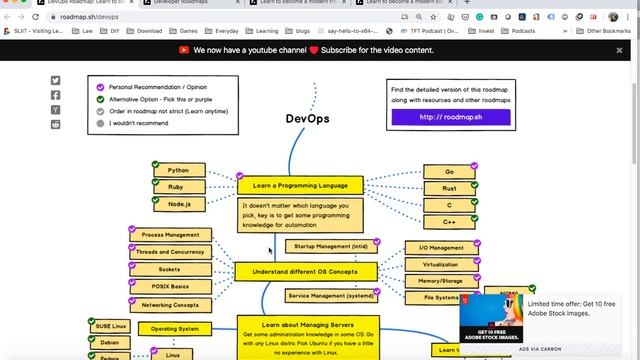Viewport: 640px width, 360px height.
Task: Show hidden bookmarks overflow chevron
Action: pos(565,31)
